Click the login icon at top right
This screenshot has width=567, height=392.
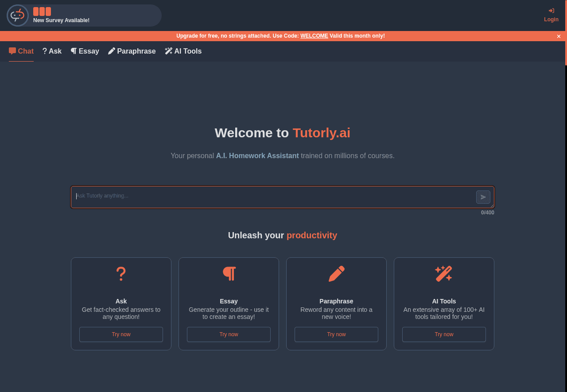551,10
